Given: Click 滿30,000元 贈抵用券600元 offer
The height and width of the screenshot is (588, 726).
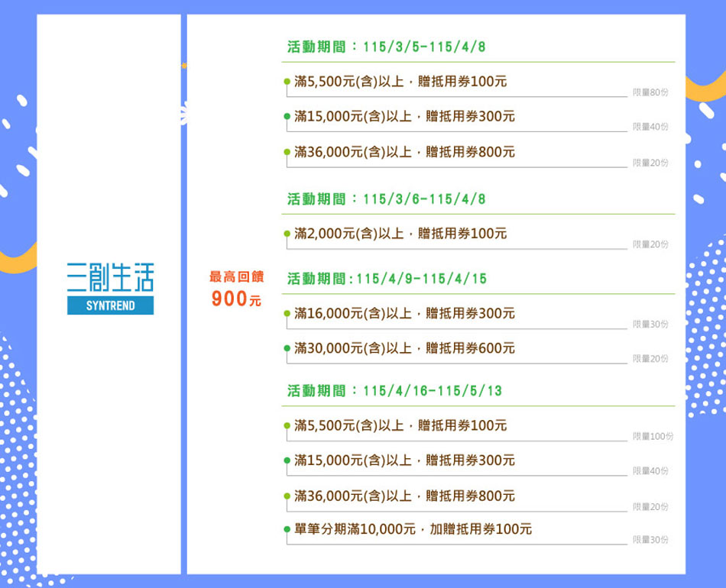Looking at the screenshot, I should (x=404, y=348).
